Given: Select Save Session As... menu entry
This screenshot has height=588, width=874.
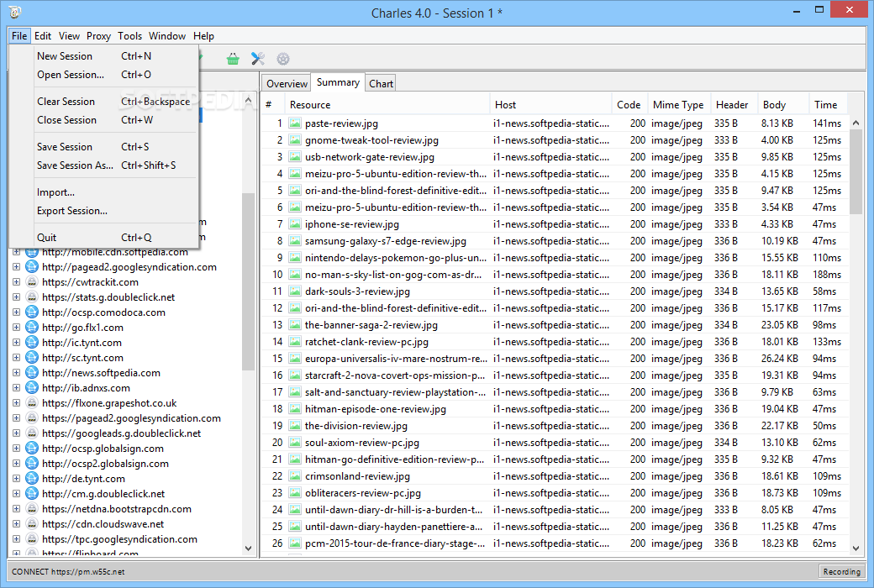Looking at the screenshot, I should coord(103,165).
